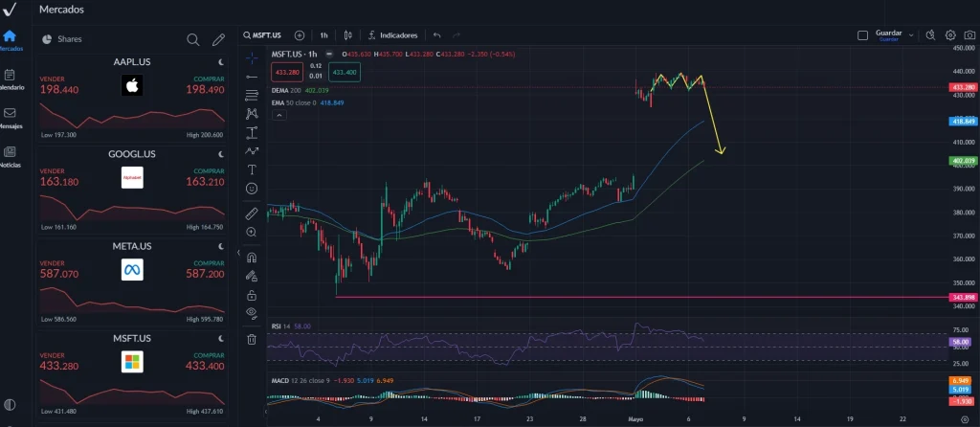Open the emoji icons tool
The image size is (980, 427).
tap(252, 189)
